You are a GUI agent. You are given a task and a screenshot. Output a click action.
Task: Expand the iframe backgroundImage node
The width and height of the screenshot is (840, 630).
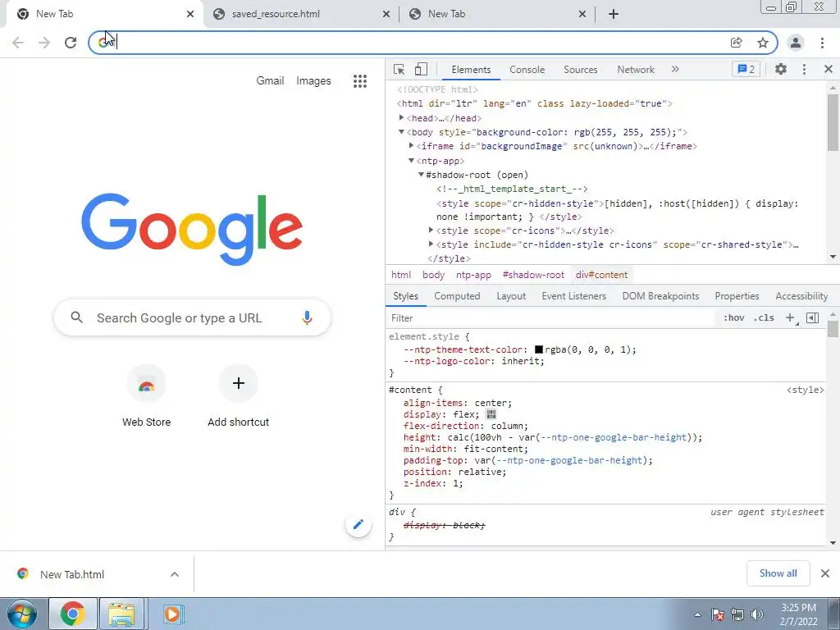412,146
